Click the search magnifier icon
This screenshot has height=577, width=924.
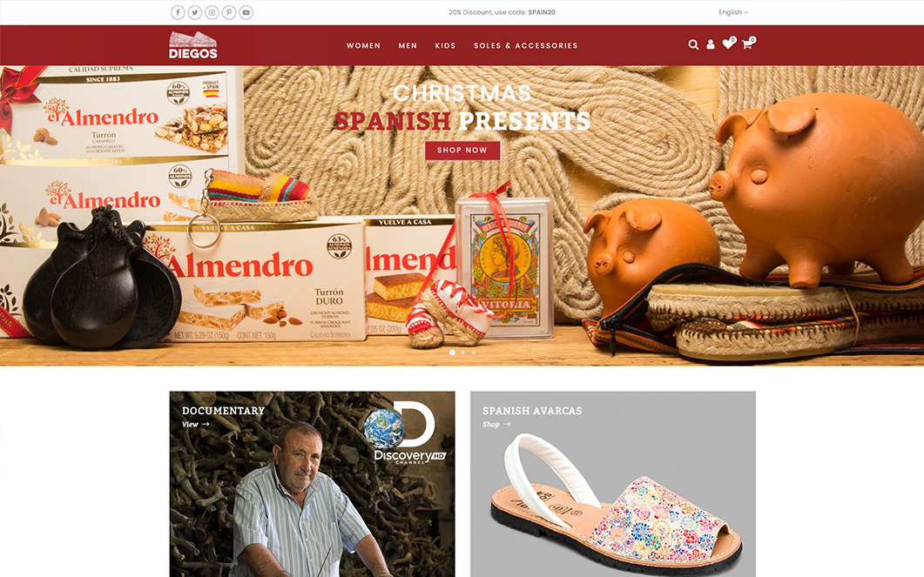693,44
